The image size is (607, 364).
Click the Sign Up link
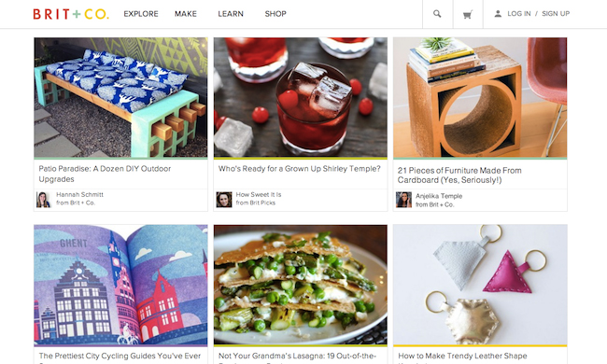coord(556,14)
